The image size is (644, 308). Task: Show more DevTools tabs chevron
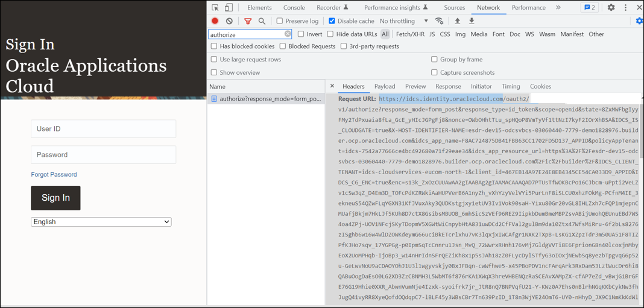[x=558, y=7]
